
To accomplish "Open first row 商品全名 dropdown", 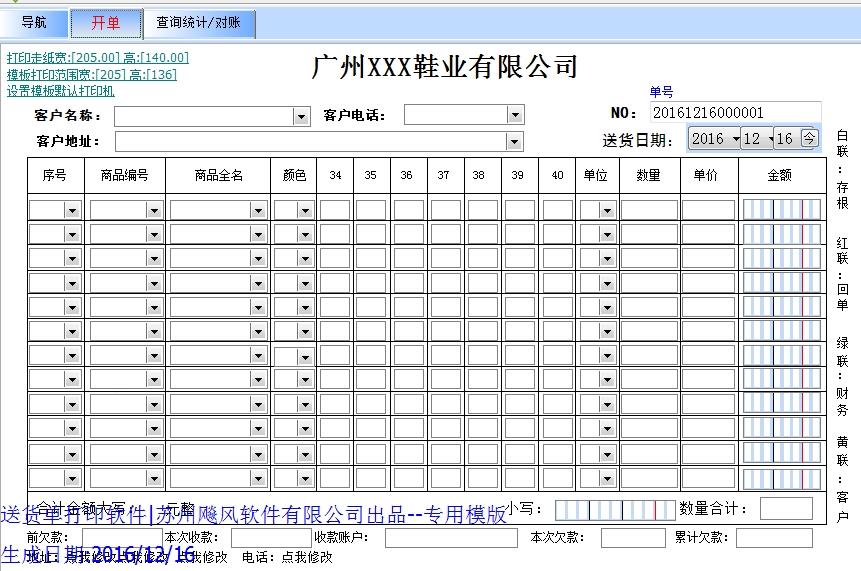I will (x=258, y=210).
